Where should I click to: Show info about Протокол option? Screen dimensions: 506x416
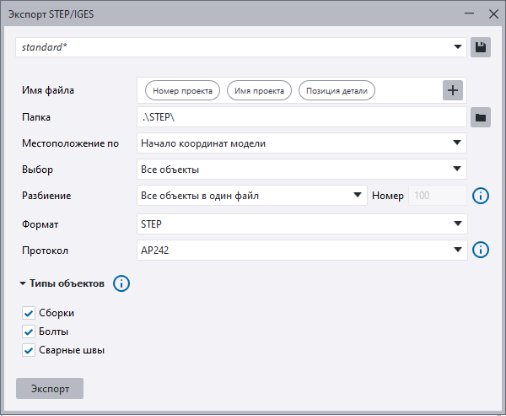tap(480, 250)
